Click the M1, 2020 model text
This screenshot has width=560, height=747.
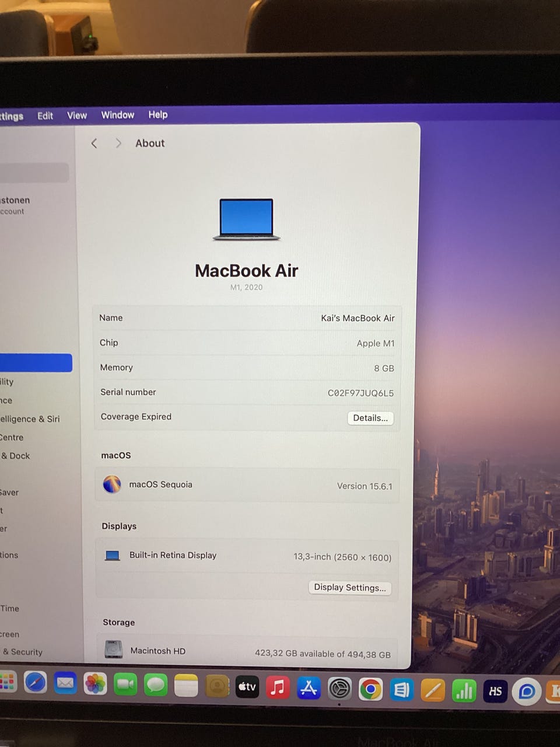(x=246, y=287)
